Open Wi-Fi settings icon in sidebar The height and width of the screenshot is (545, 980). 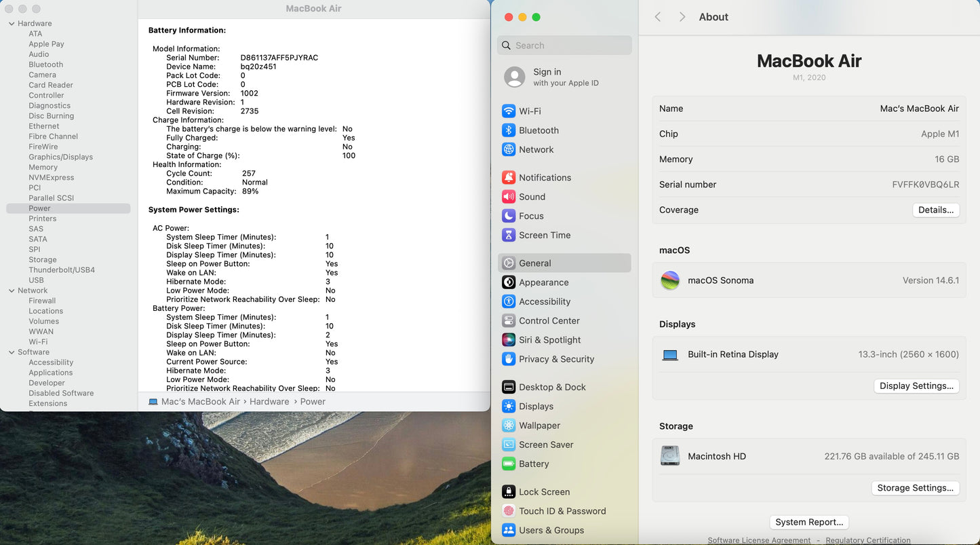509,111
